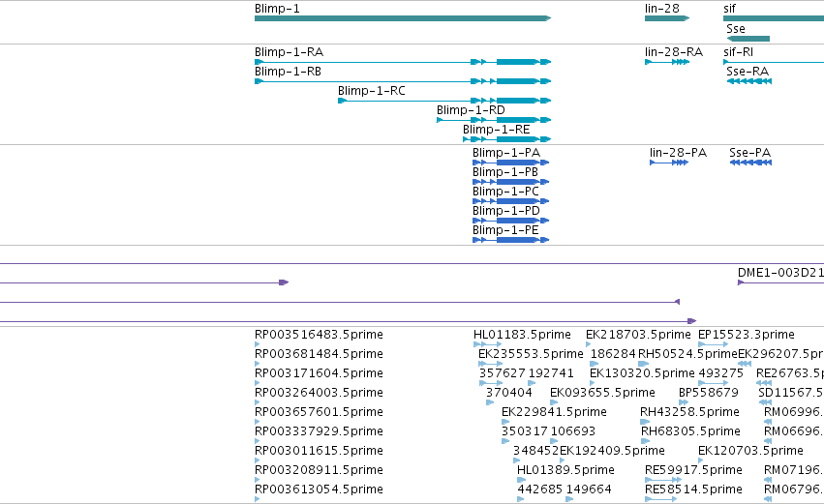Open EST RH68305.5prime
The height and width of the screenshot is (504, 824).
point(690,432)
